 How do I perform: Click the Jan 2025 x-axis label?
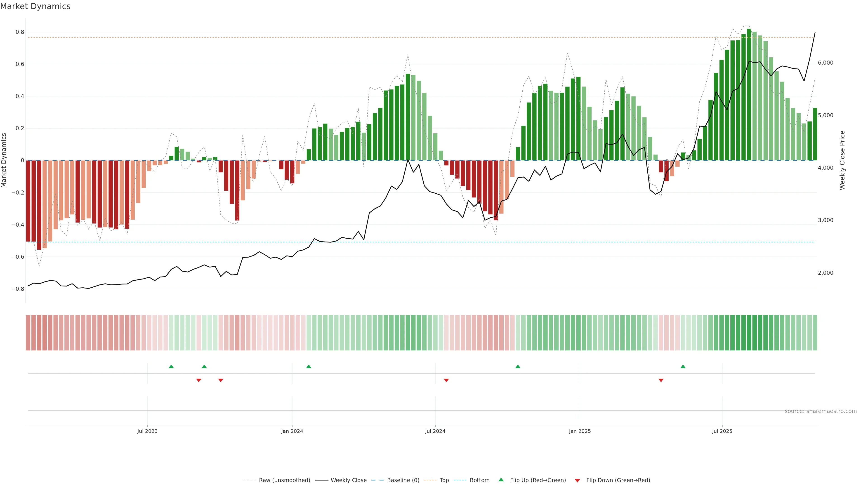pyautogui.click(x=580, y=431)
